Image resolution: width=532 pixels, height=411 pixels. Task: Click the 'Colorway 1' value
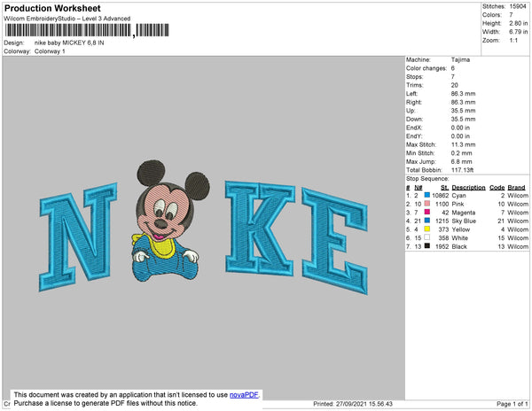[x=50, y=51]
